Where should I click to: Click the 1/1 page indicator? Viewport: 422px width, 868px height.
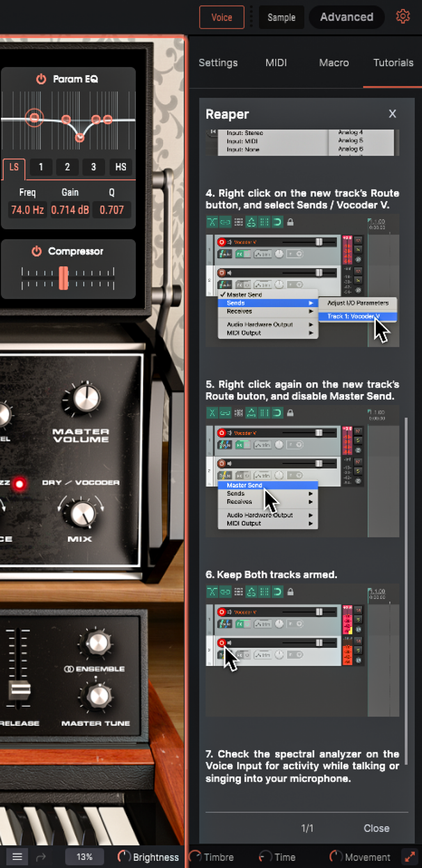tap(307, 828)
